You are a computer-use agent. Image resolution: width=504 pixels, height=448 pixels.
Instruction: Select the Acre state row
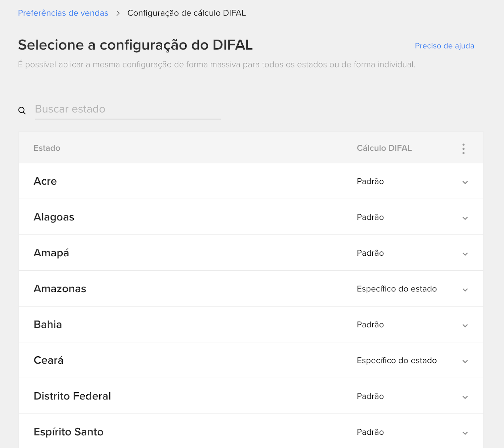(x=251, y=181)
